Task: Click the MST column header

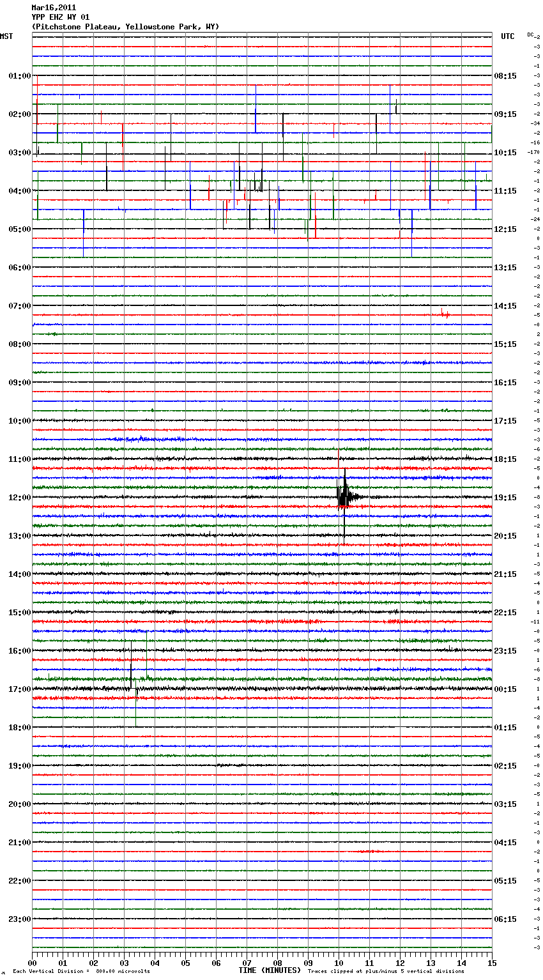Action: coord(6,36)
